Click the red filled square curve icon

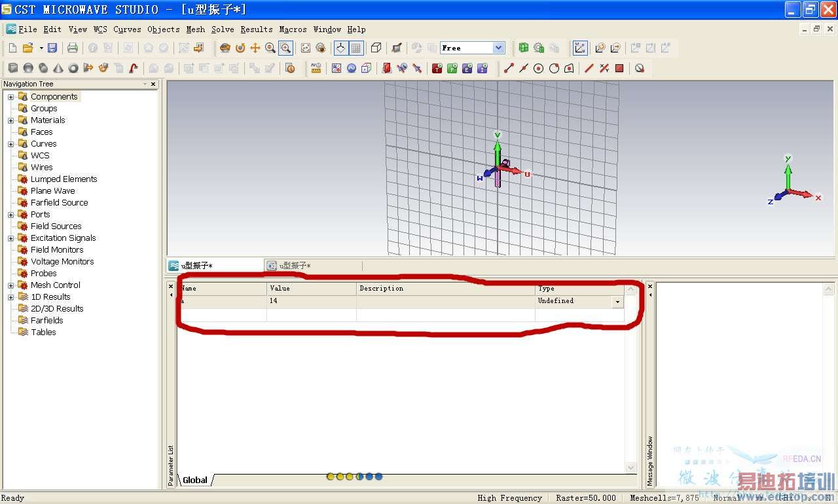point(619,68)
